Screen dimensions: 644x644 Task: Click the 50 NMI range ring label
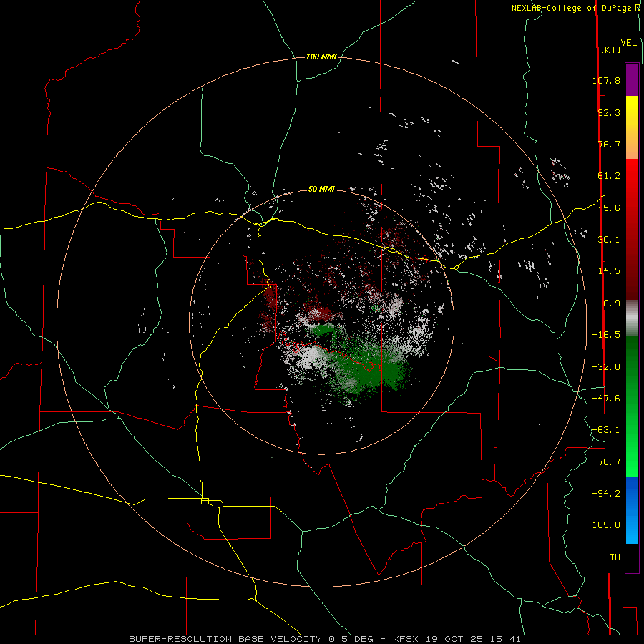[x=321, y=189]
